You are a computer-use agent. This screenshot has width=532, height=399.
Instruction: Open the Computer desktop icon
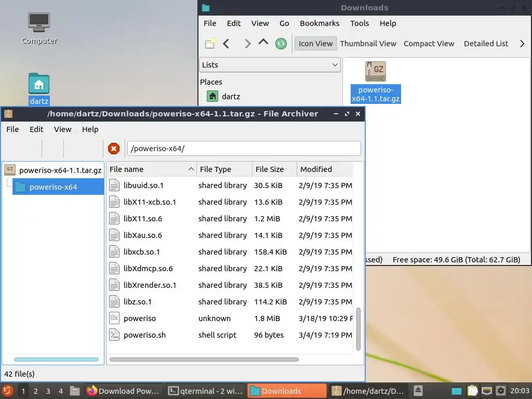(38, 28)
